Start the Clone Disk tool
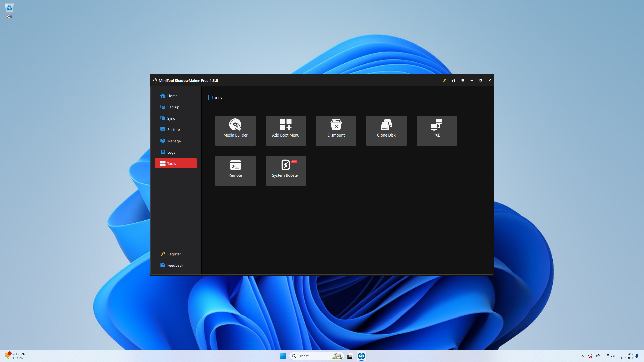The width and height of the screenshot is (644, 362). coord(386,130)
